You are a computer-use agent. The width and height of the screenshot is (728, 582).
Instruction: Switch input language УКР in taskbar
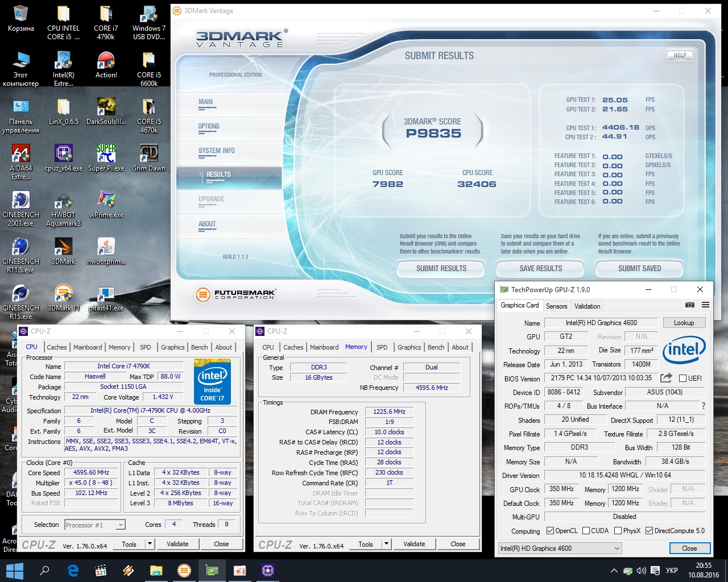point(672,571)
